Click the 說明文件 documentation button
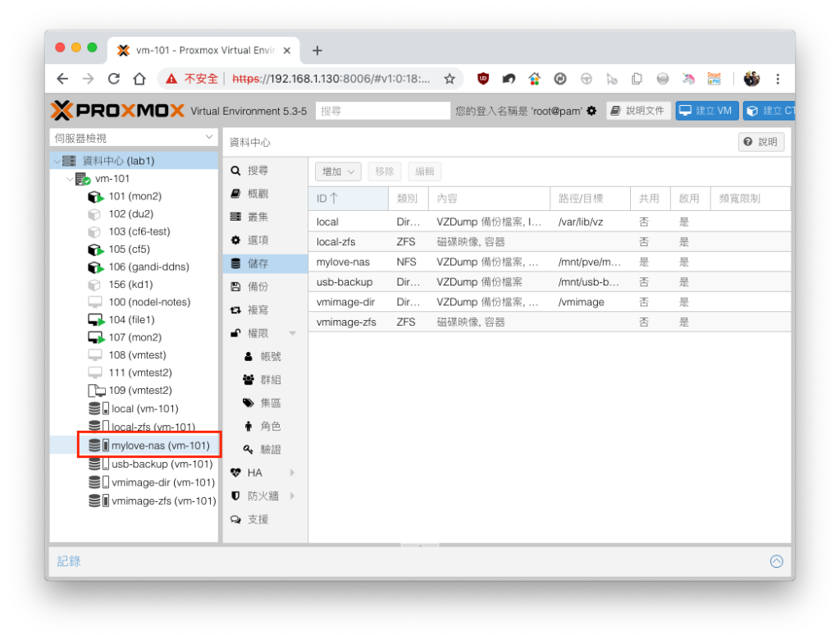 638,111
